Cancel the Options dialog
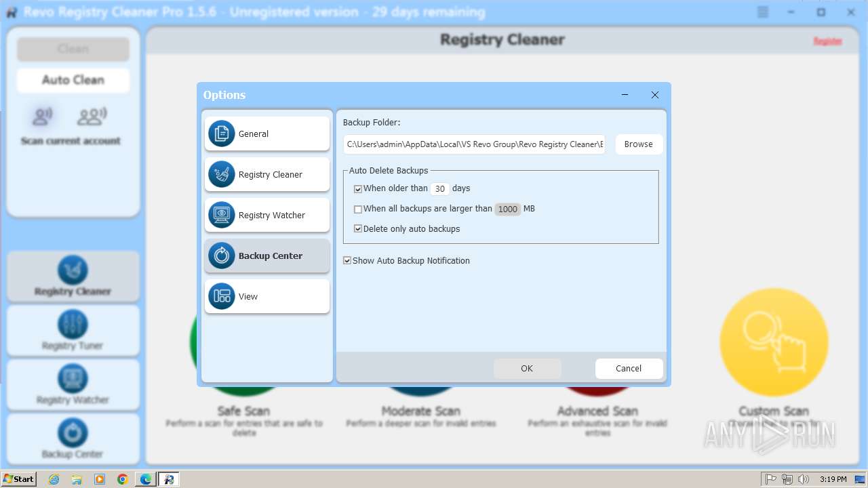The image size is (868, 488). [629, 369]
